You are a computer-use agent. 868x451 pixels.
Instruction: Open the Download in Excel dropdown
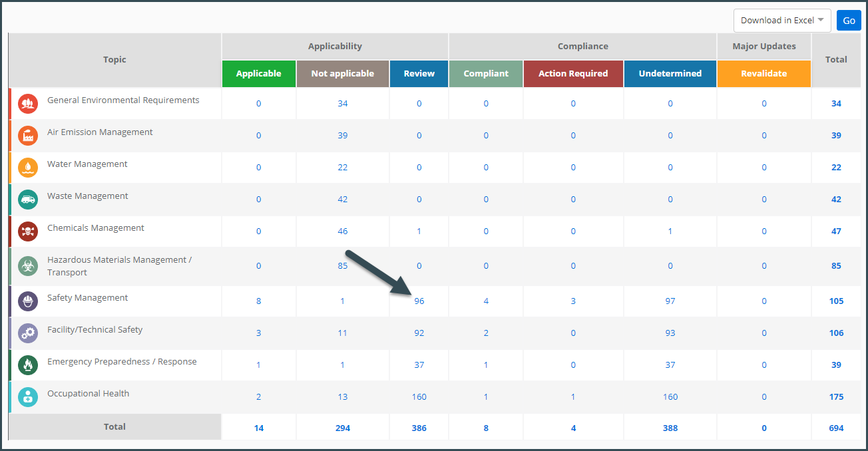coord(782,20)
